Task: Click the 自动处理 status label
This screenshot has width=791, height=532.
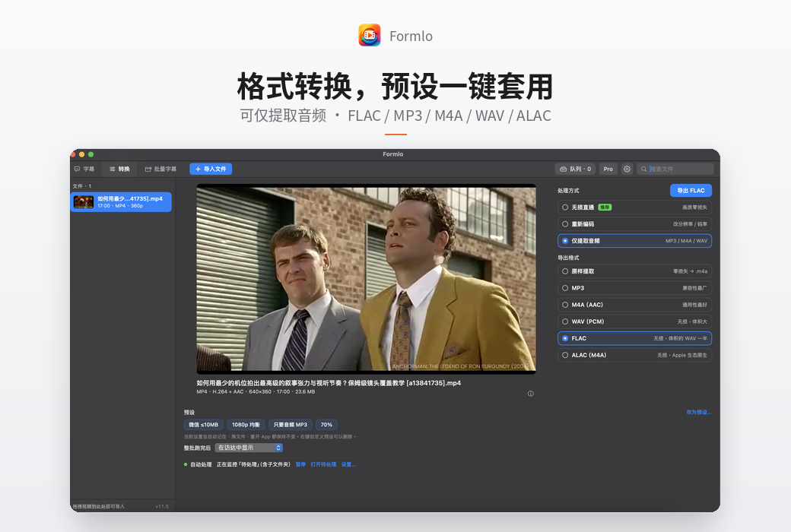Action: coord(201,464)
